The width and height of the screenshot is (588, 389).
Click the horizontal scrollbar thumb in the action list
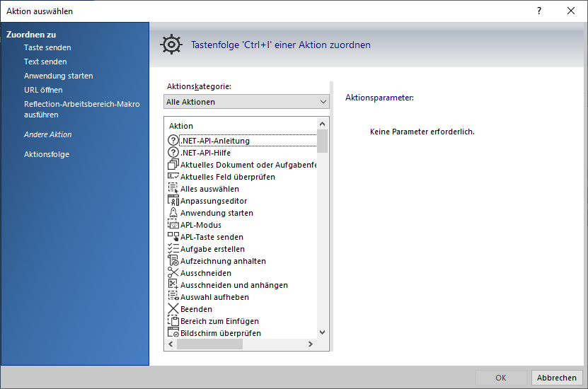210,344
